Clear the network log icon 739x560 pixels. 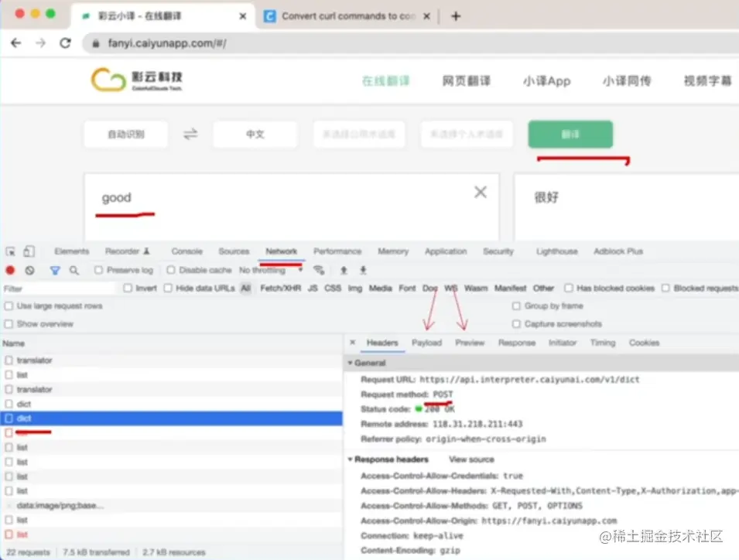coord(29,271)
